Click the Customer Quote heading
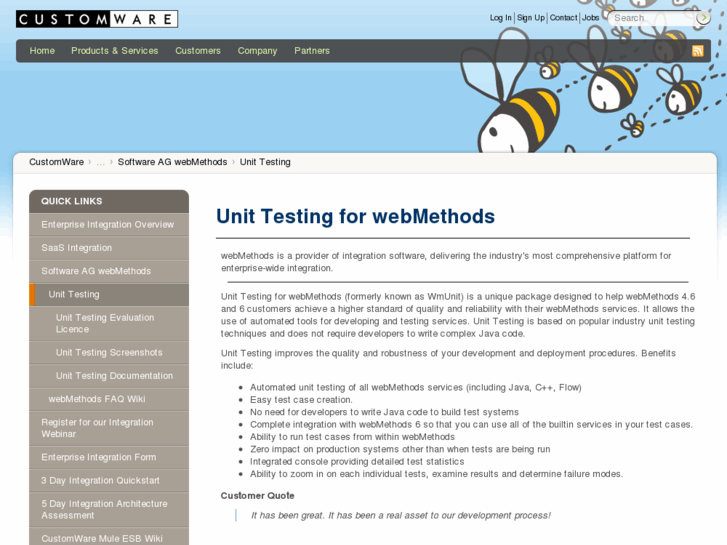Image resolution: width=727 pixels, height=545 pixels. 257,495
